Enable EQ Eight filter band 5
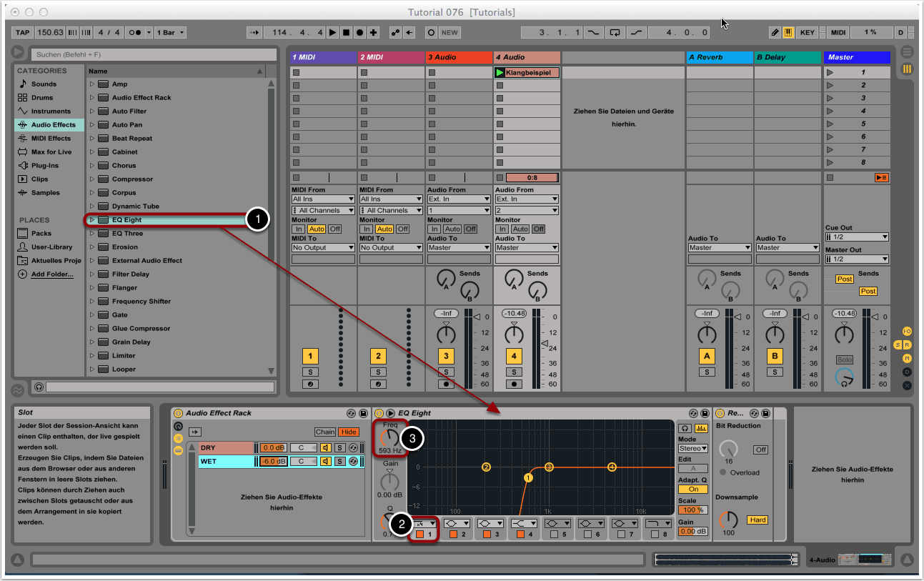The image size is (924, 581). [x=554, y=534]
